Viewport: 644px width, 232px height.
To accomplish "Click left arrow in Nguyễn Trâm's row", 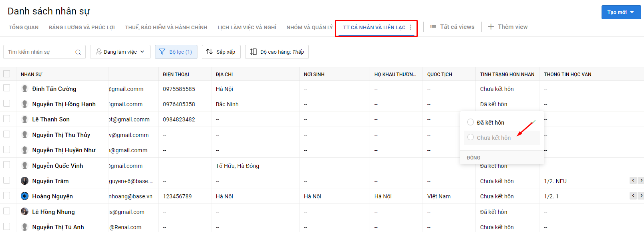I will pyautogui.click(x=633, y=180).
